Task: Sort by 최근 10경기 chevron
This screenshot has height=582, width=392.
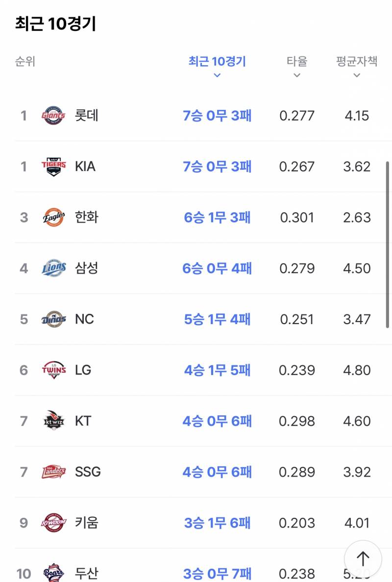Action: tap(218, 76)
